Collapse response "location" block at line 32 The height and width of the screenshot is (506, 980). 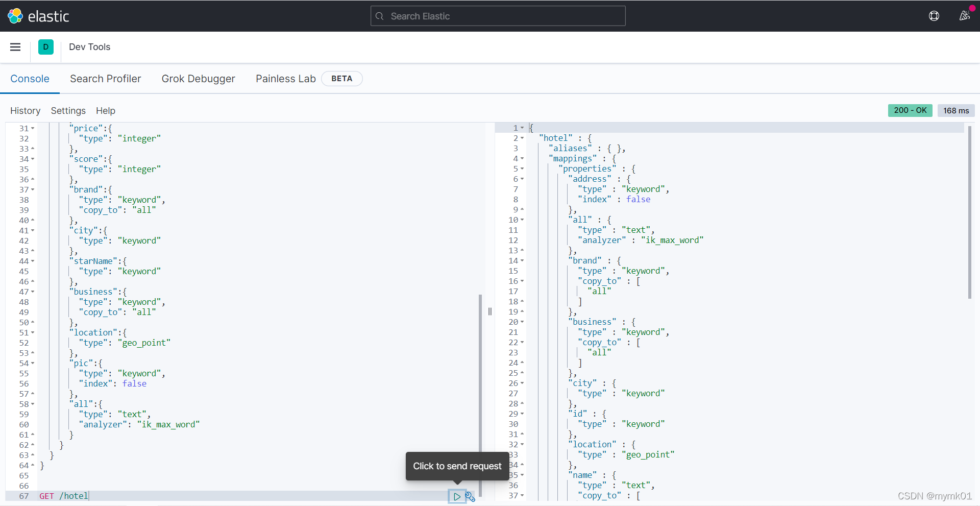click(522, 445)
